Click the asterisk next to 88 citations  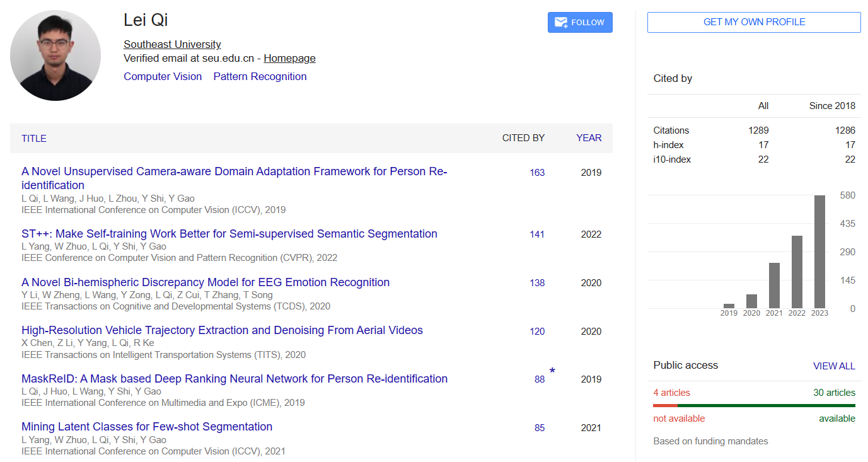552,372
